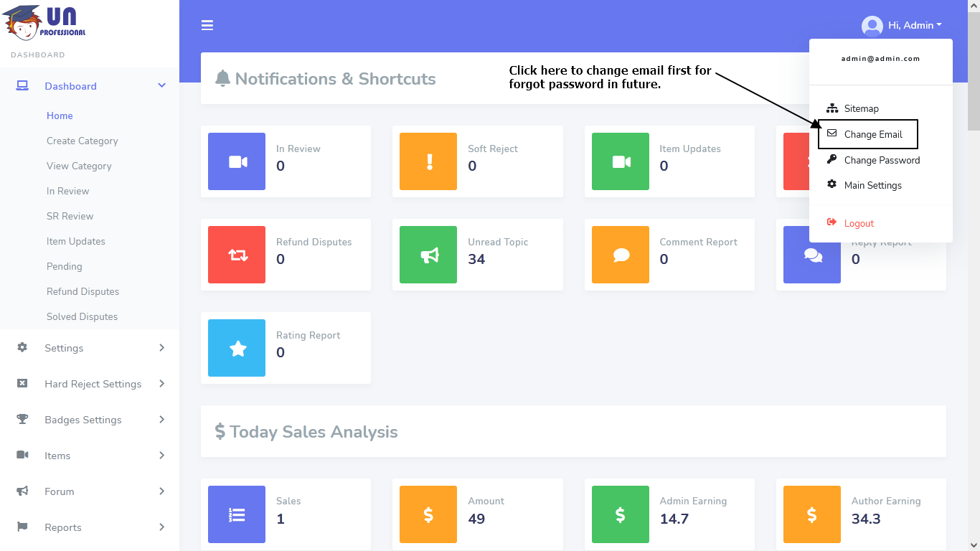Toggle the hamburger sidebar menu icon
Screen dimensions: 980x551
(207, 25)
